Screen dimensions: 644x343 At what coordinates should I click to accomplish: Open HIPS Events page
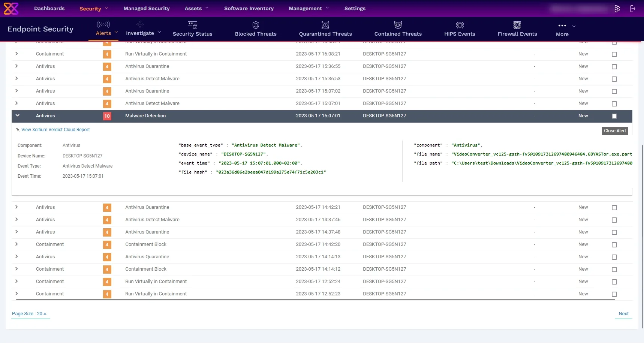(460, 29)
